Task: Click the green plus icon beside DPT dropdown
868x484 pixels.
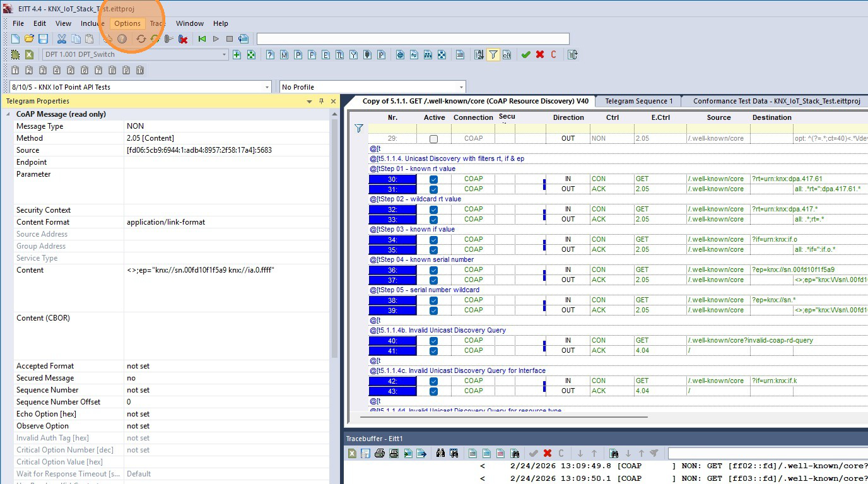Action: (x=237, y=55)
